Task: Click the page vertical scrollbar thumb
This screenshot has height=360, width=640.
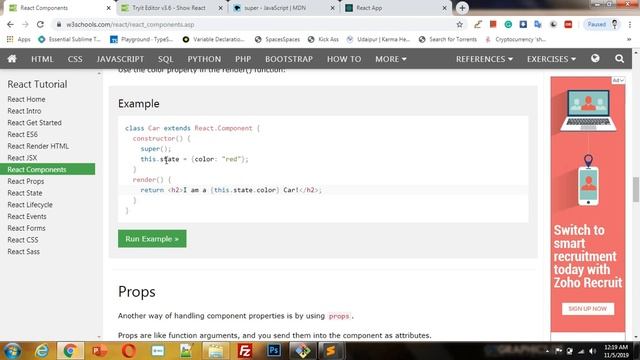Action: coord(636,189)
